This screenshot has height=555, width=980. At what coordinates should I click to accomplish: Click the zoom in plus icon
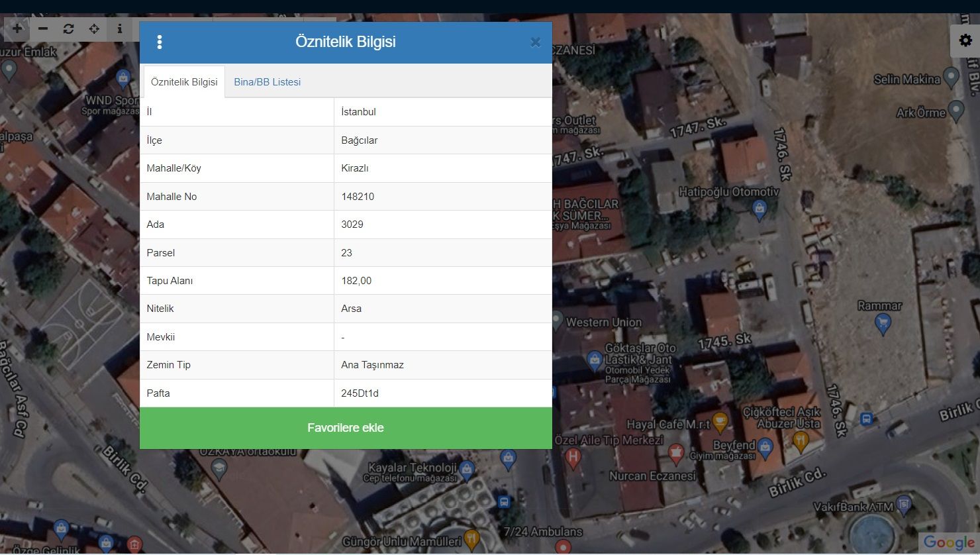[17, 28]
